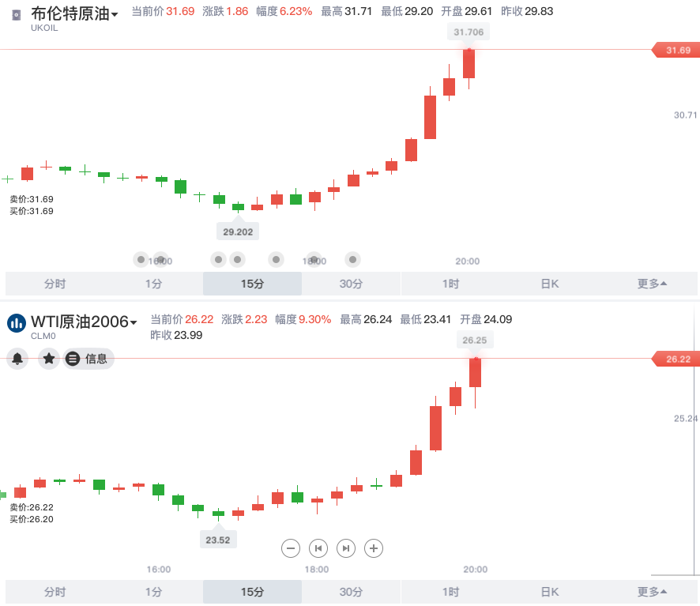
Task: Zoom in the WTI chart with plus
Action: click(374, 548)
